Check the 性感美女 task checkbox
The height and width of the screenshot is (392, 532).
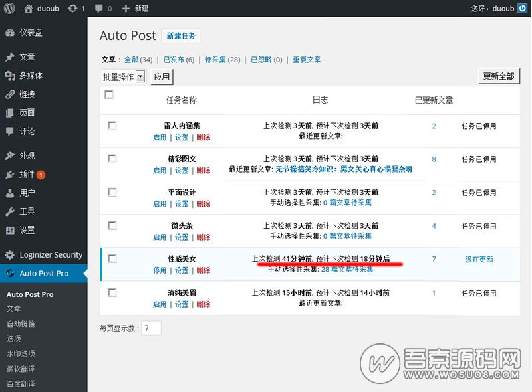(x=112, y=258)
